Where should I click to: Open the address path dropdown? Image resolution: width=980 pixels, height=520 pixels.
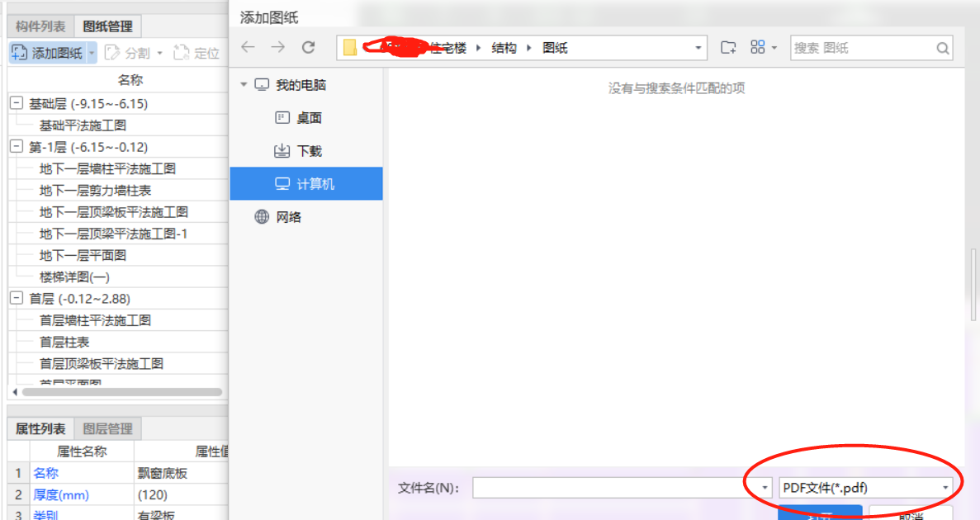[x=698, y=48]
